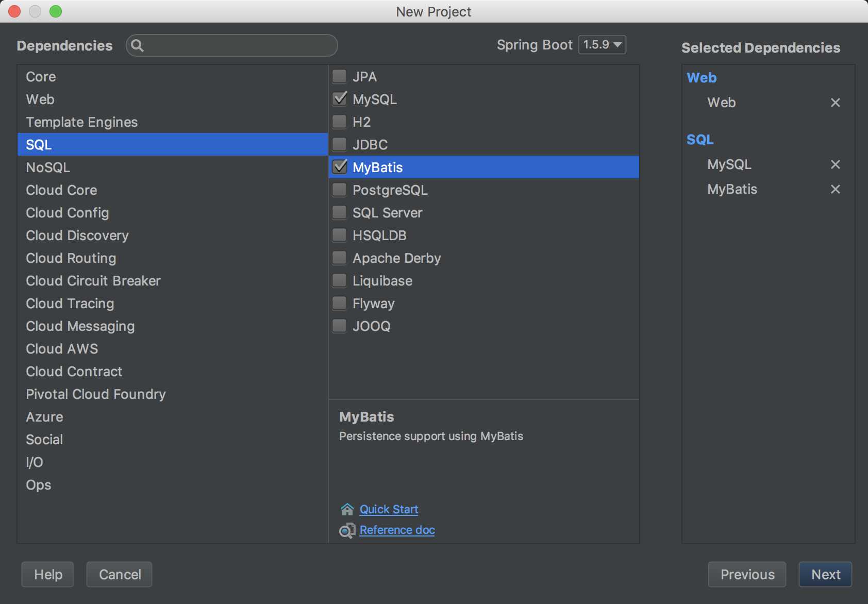
Task: Select Cloud Discovery category
Action: [x=173, y=235]
